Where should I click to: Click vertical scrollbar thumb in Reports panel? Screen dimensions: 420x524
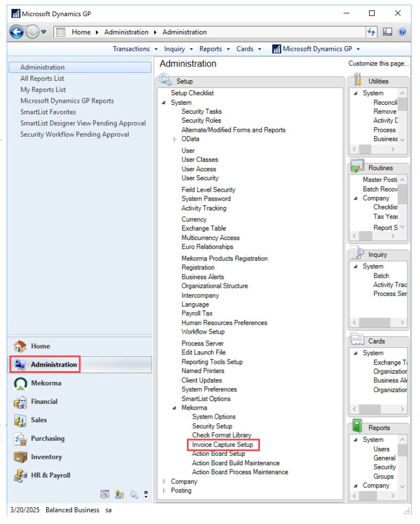pos(402,451)
